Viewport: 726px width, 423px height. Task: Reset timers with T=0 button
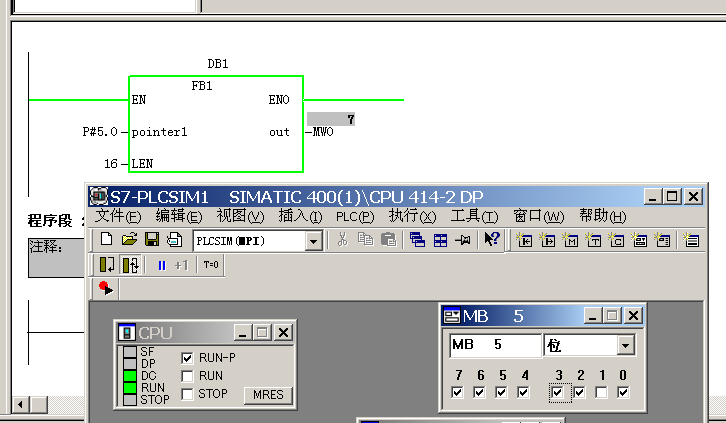[x=211, y=265]
